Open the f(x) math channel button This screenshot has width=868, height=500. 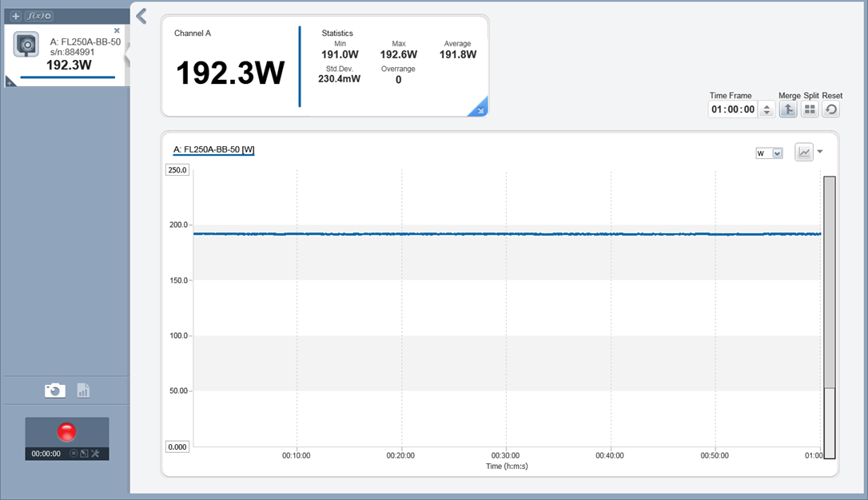(39, 16)
